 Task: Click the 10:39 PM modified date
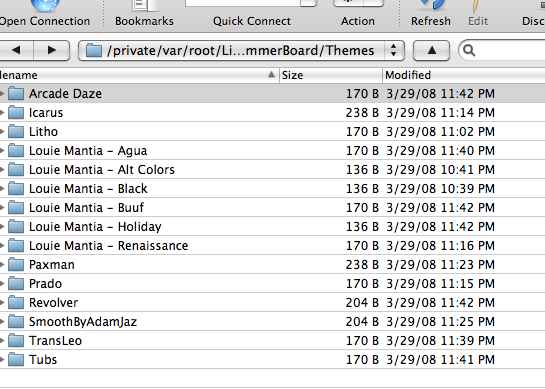coord(440,188)
